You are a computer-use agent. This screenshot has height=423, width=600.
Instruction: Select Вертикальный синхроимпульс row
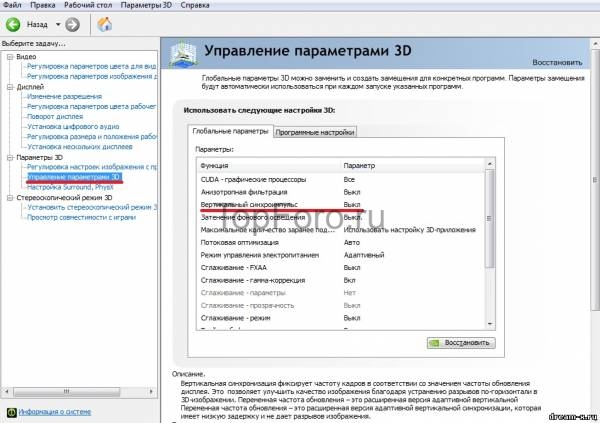[341, 205]
